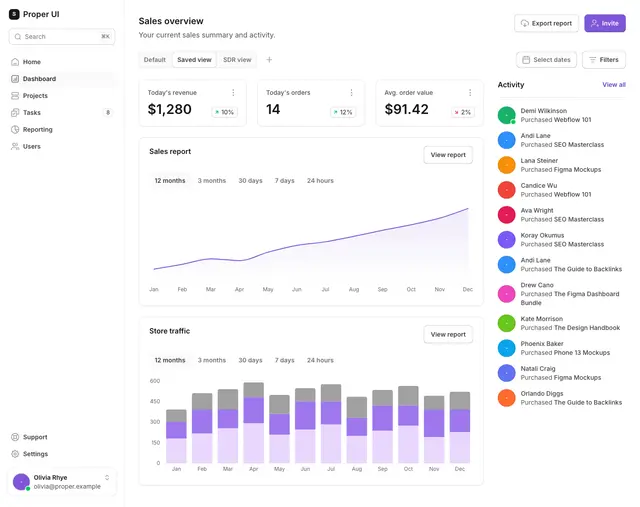Click 'Purchased The Design Handbook' activity text

(x=570, y=328)
